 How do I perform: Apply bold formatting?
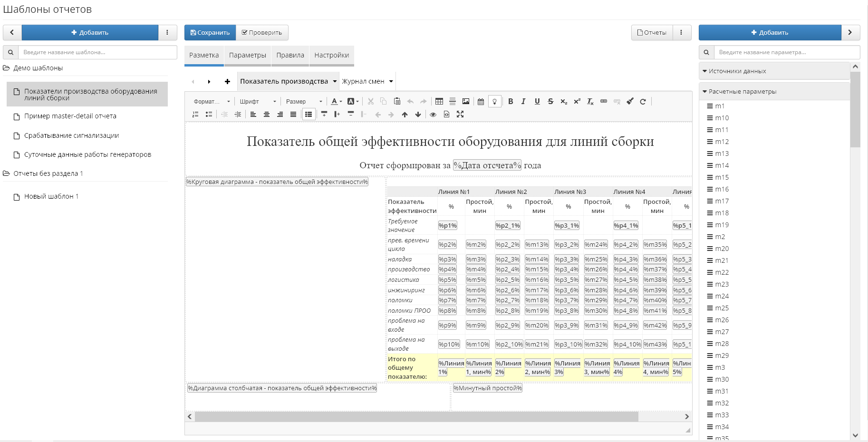click(x=511, y=101)
